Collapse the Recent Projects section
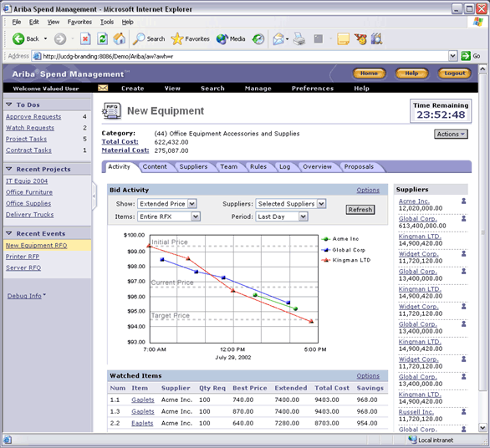This screenshot has width=490, height=448. (9, 169)
